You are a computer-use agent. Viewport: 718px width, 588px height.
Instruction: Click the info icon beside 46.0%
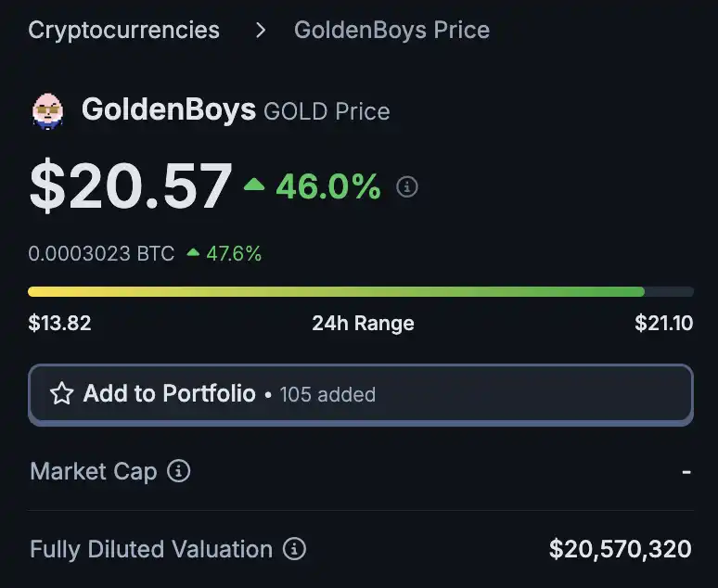tap(407, 187)
